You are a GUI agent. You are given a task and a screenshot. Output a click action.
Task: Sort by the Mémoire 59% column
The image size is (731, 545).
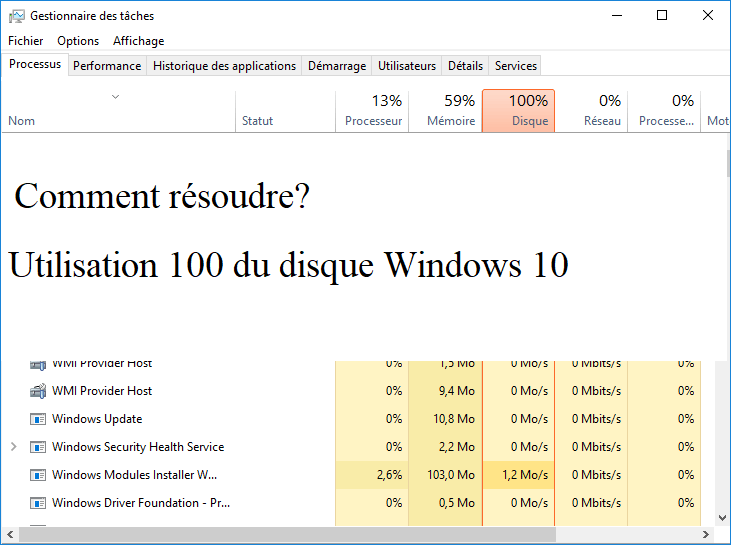[445, 111]
